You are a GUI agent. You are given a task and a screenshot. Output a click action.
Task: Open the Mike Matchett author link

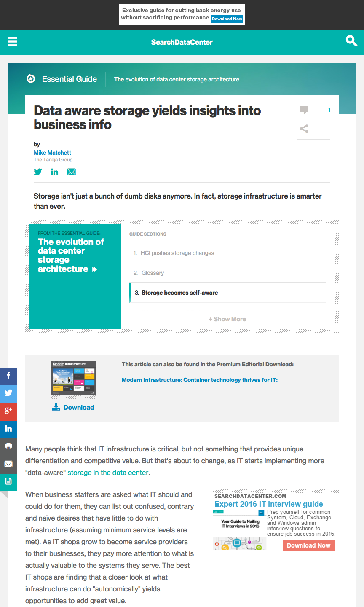tap(52, 153)
